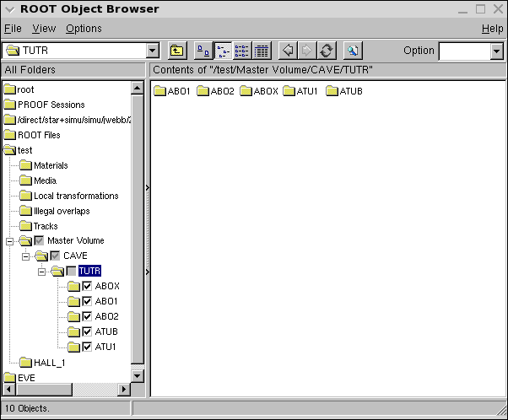Open ABO2 folder in contents pane
This screenshot has height=420, width=508.
tap(215, 91)
